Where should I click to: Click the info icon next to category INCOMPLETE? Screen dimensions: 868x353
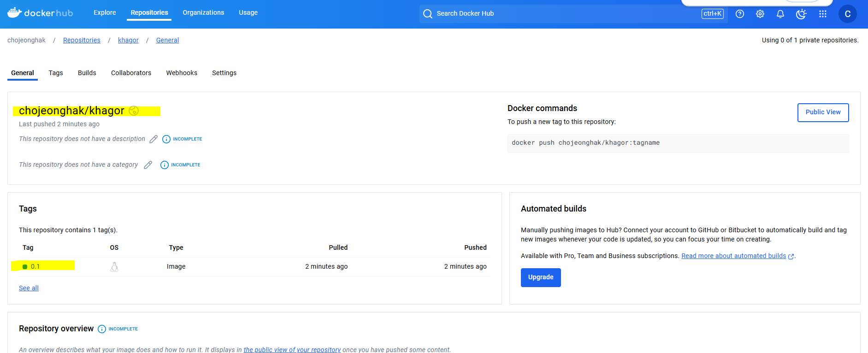(x=165, y=165)
